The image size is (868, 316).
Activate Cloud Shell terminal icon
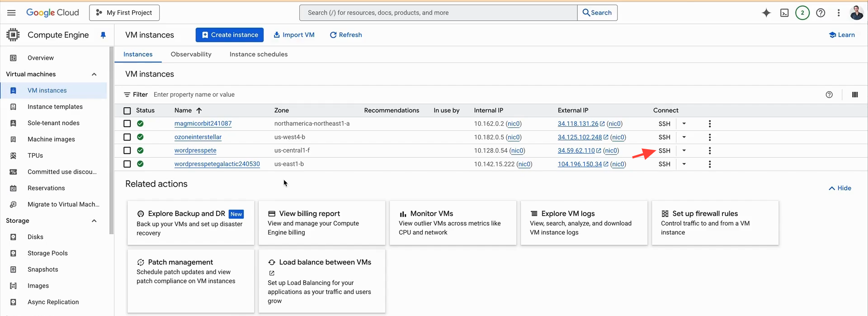tap(784, 13)
